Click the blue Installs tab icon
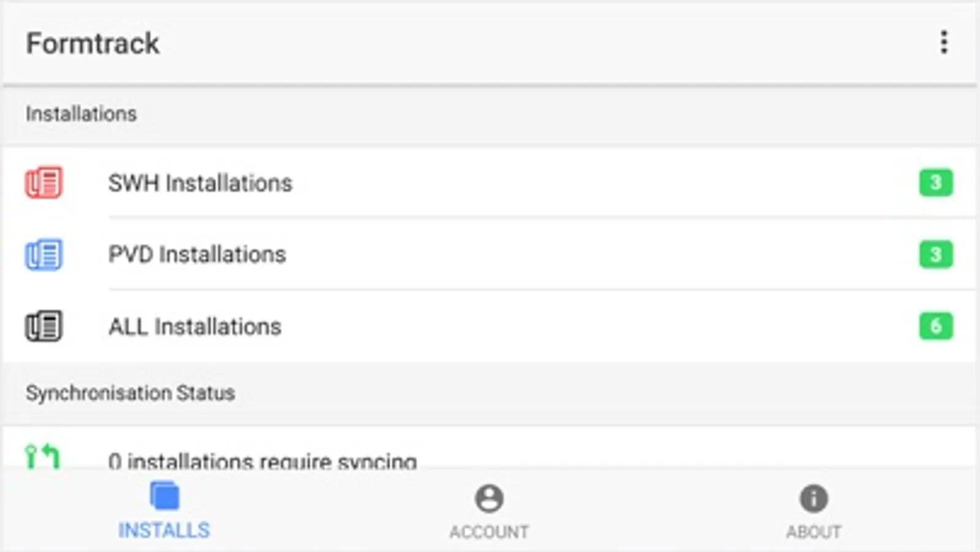Image resolution: width=980 pixels, height=552 pixels. [164, 496]
